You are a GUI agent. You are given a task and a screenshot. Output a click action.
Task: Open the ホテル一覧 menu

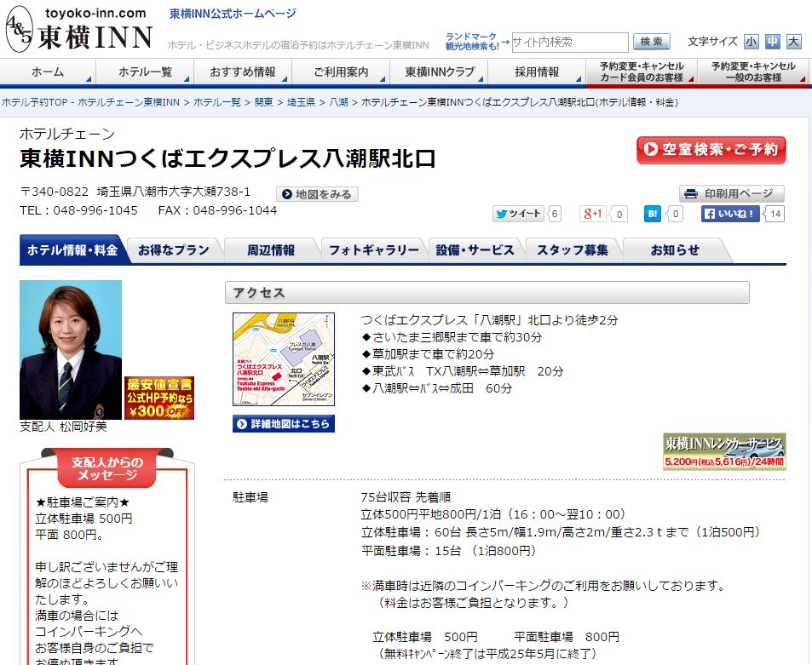pos(145,72)
